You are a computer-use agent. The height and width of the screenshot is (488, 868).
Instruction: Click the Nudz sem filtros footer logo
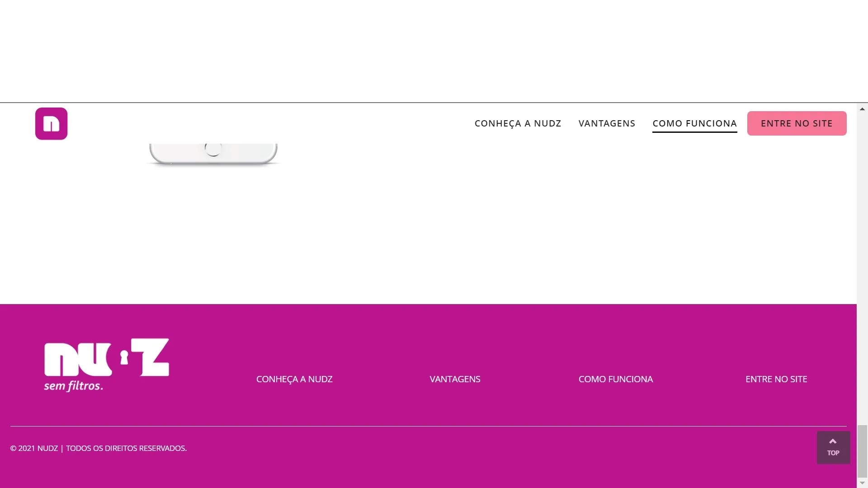107,365
